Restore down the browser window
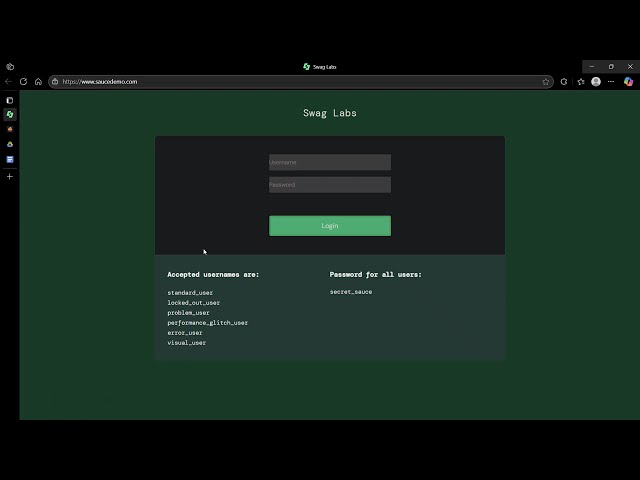This screenshot has height=480, width=640. (x=611, y=67)
